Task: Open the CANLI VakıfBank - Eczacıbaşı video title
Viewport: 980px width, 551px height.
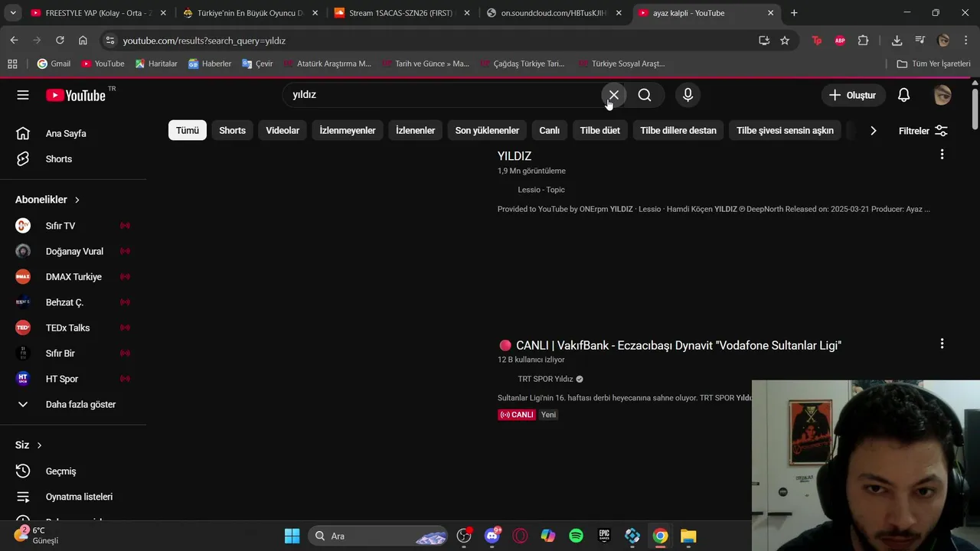Action: tap(670, 346)
